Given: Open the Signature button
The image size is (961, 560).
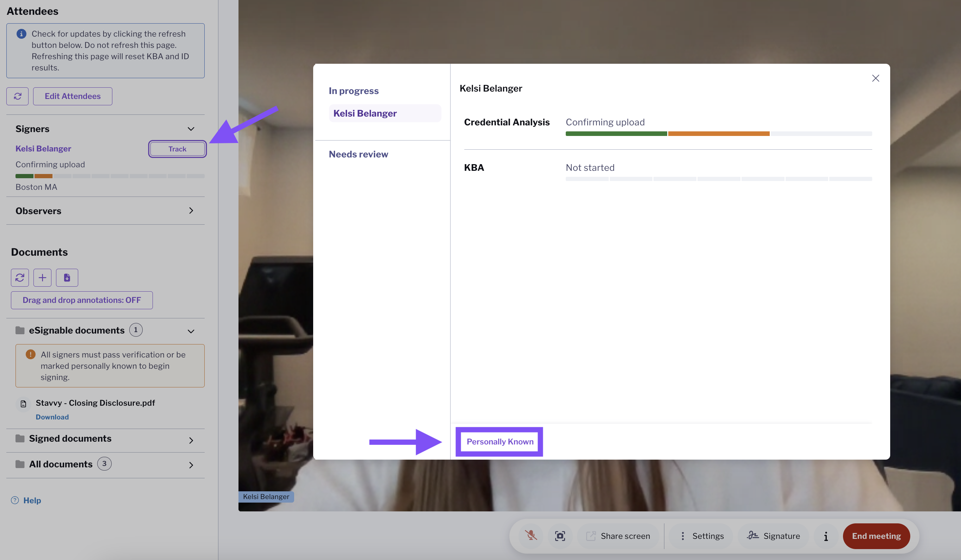Looking at the screenshot, I should [x=773, y=536].
